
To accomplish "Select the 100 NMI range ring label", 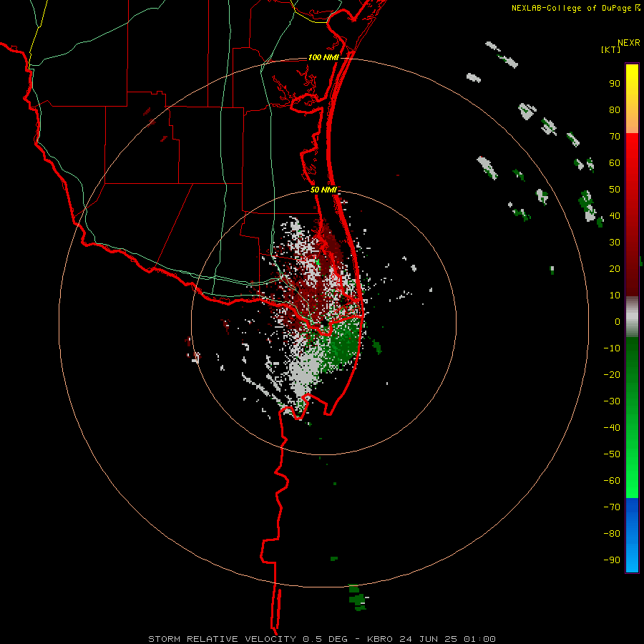I will pos(323,57).
